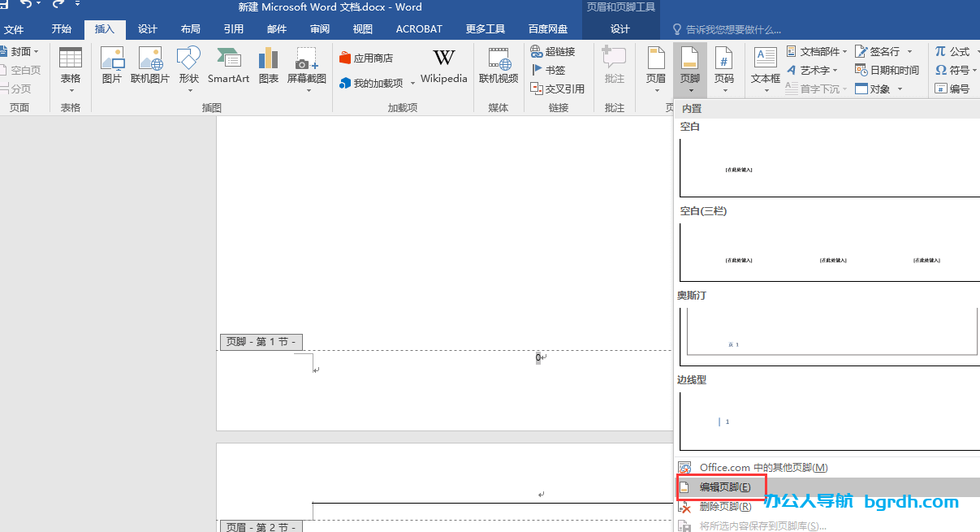Viewport: 980px width, 532px height.
Task: Open the ACROBAT ribbon tab
Action: coord(419,28)
